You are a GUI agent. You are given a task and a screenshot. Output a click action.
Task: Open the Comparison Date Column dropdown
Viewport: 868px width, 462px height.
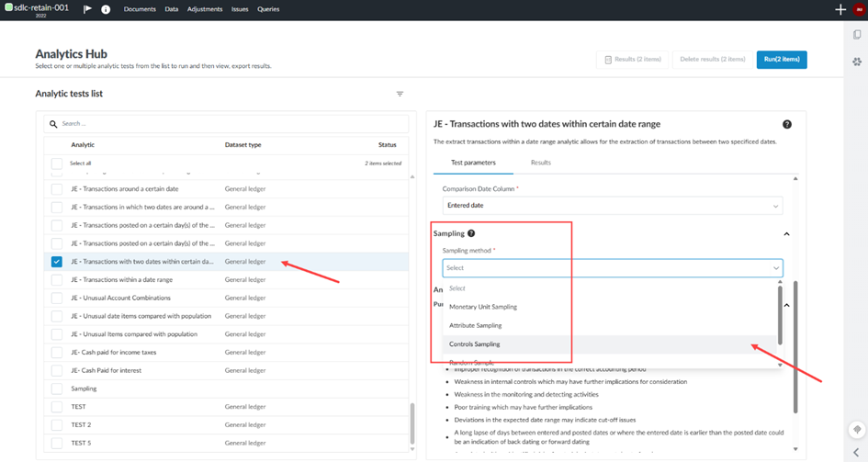[612, 206]
